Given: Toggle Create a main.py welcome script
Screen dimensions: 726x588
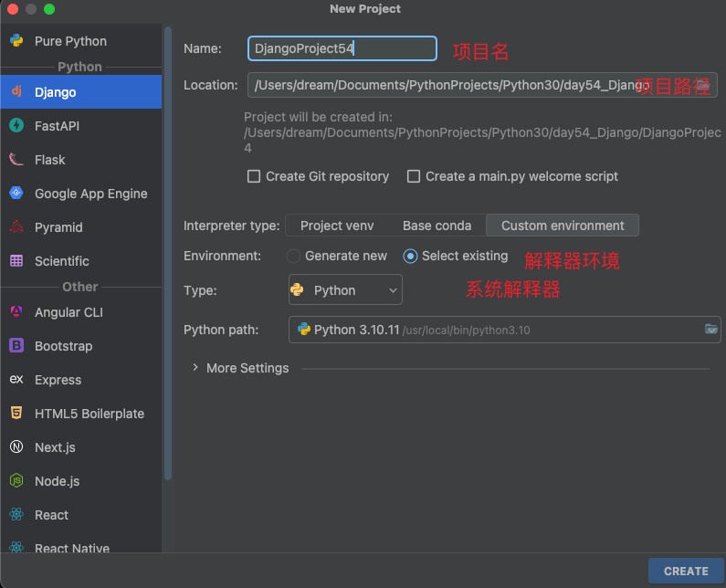Looking at the screenshot, I should 414,176.
